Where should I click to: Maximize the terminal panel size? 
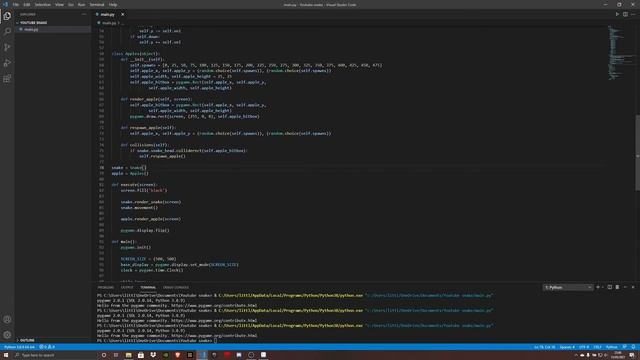click(625, 287)
